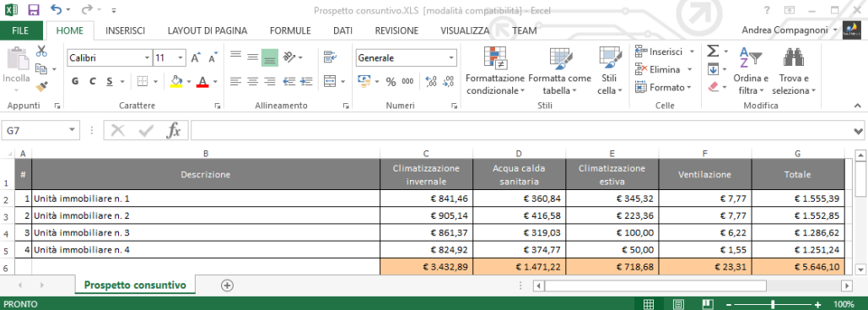Select the Format Painter brush icon
Screen dimensions: 868x310
click(x=41, y=86)
